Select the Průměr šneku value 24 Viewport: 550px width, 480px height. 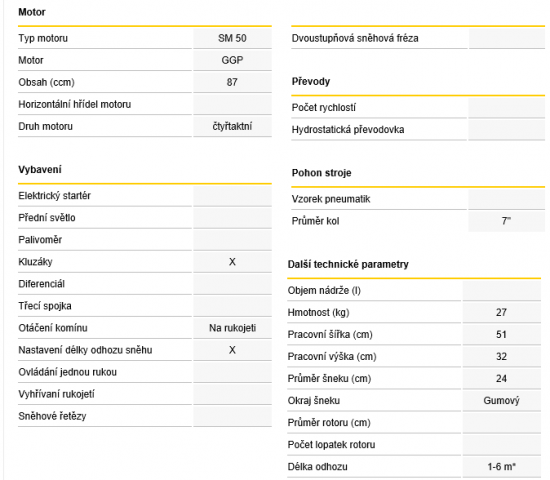click(x=501, y=378)
